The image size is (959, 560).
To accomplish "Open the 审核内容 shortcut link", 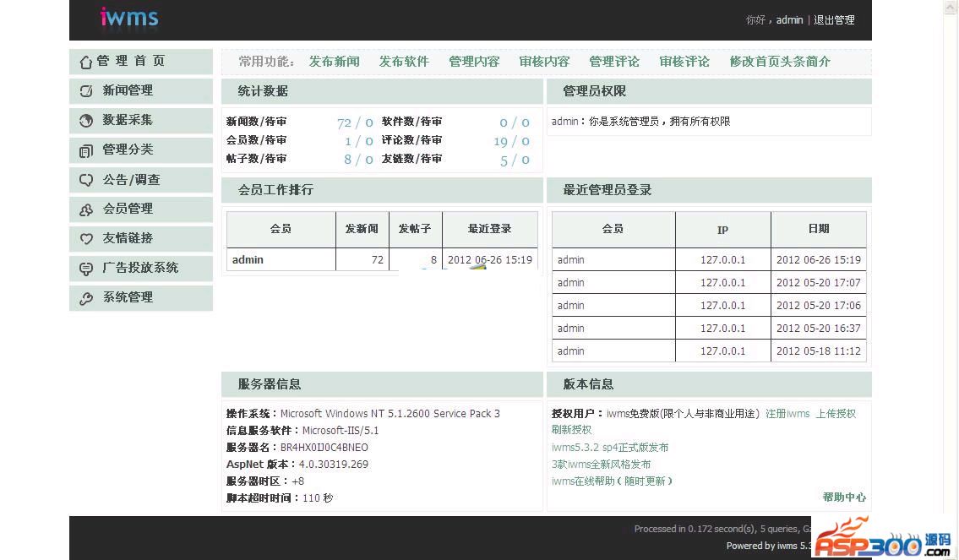I will 544,62.
